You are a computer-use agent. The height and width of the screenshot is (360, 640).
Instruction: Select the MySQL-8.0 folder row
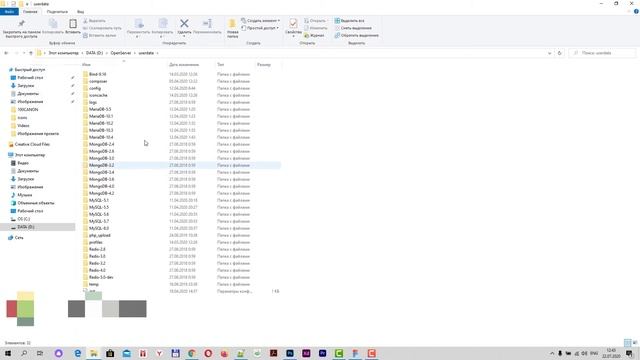(x=181, y=228)
